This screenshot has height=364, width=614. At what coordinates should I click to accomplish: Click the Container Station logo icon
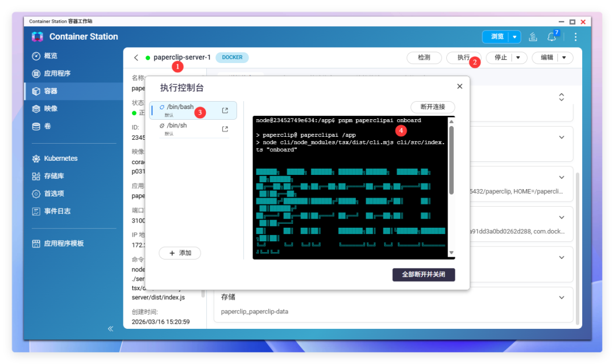(x=37, y=37)
